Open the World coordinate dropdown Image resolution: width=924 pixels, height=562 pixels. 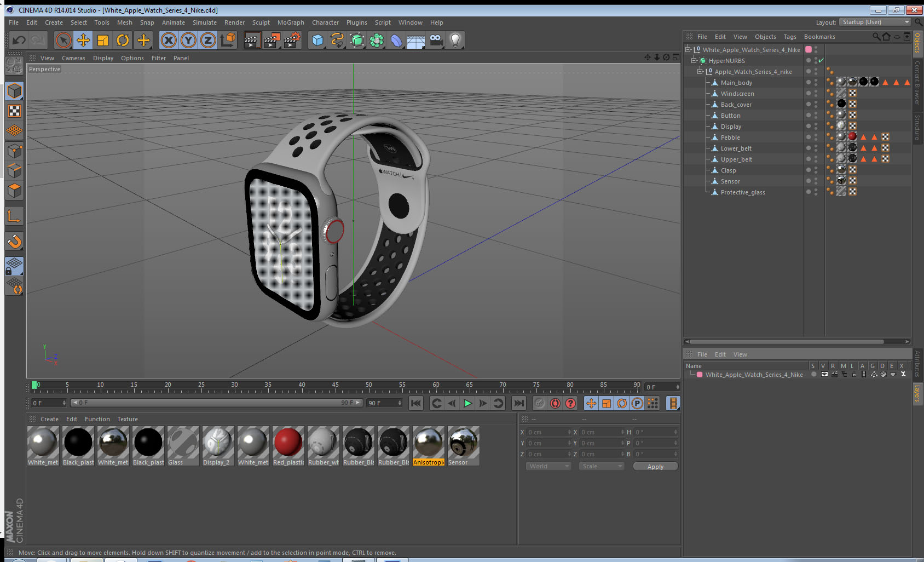pos(548,466)
